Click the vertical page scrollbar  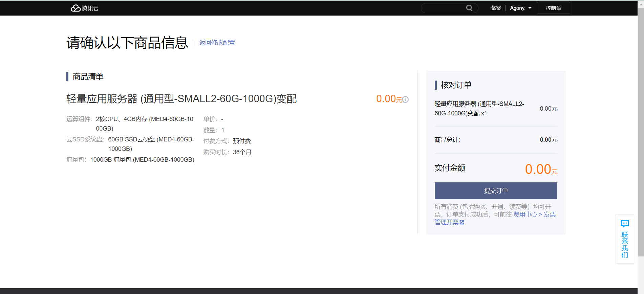[641, 135]
